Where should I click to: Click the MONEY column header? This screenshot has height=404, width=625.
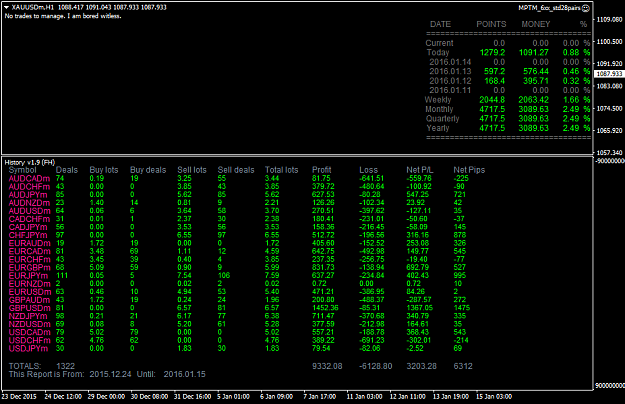(536, 24)
